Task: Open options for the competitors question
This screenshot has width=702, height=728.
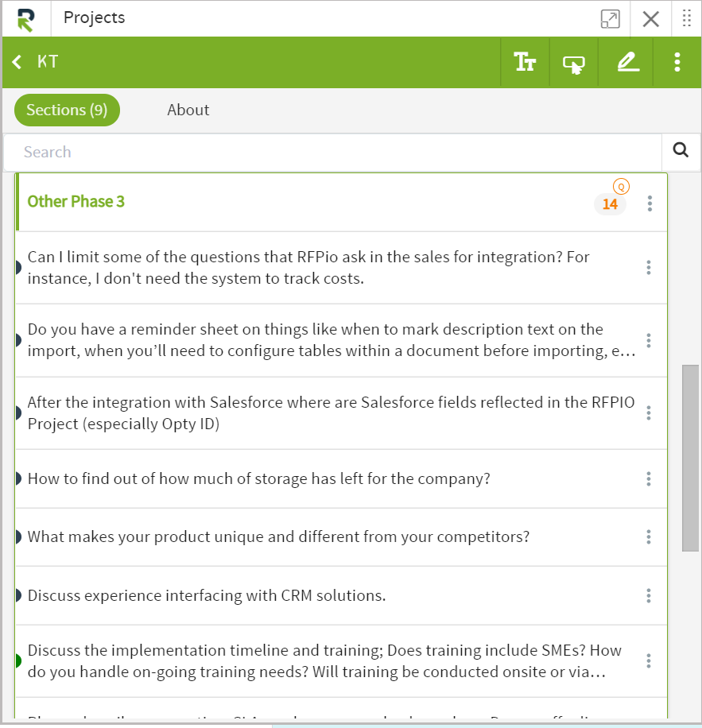Action: click(x=649, y=537)
